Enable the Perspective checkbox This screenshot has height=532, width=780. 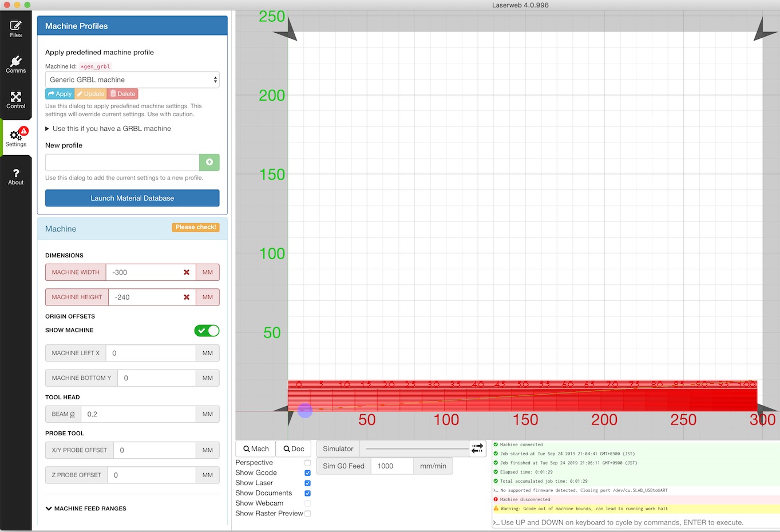pos(307,463)
